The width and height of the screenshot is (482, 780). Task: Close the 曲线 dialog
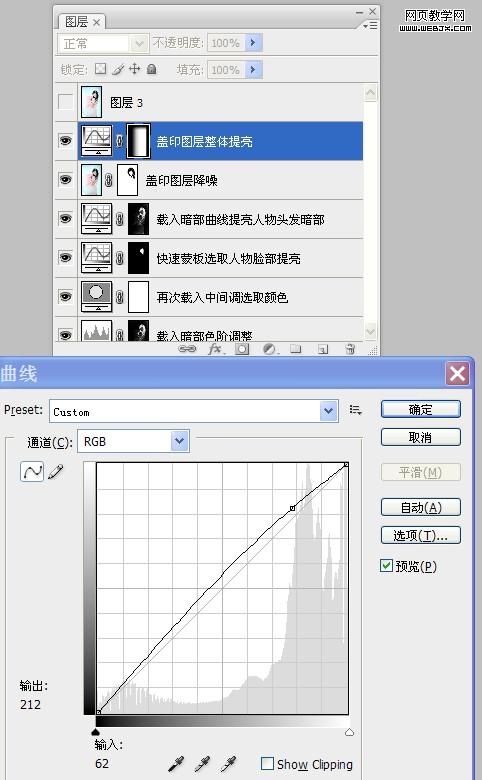(x=457, y=373)
